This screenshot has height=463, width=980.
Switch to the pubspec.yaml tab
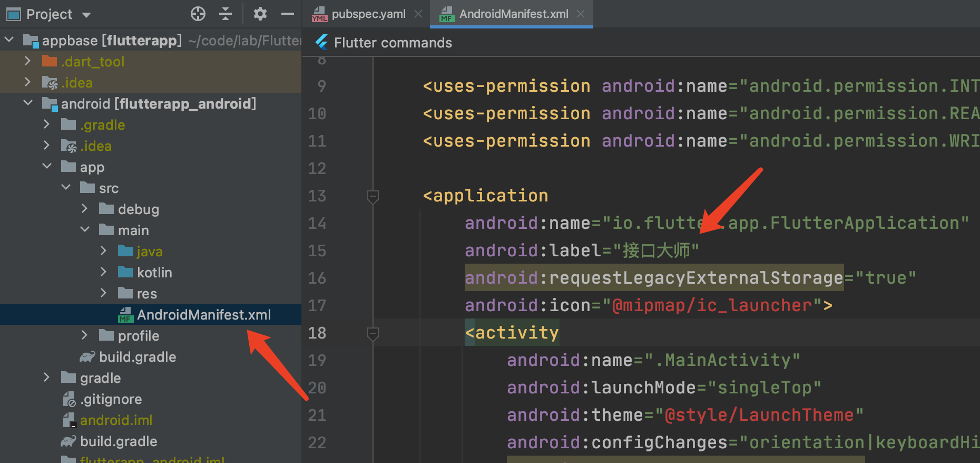click(x=368, y=14)
